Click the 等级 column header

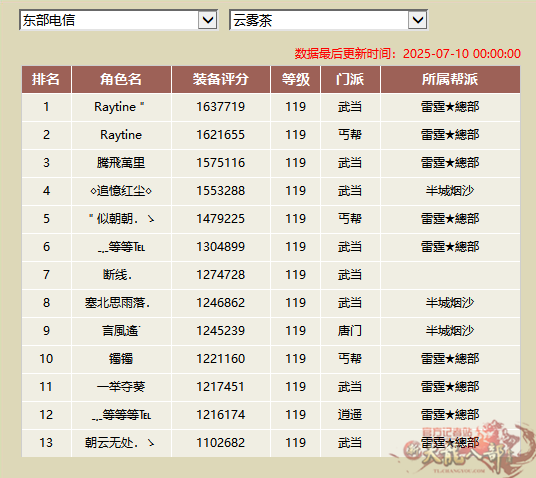(295, 79)
